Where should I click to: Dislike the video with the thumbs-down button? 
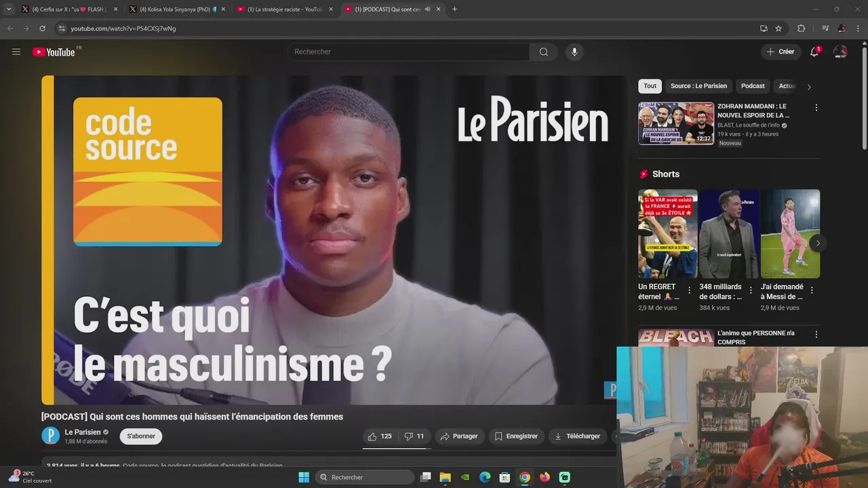pos(414,436)
